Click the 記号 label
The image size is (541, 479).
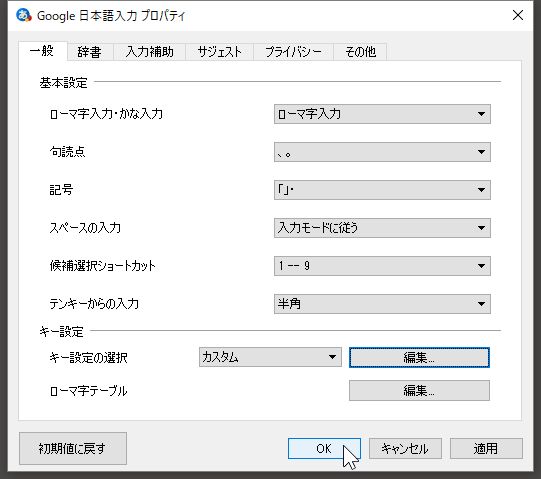[61, 190]
